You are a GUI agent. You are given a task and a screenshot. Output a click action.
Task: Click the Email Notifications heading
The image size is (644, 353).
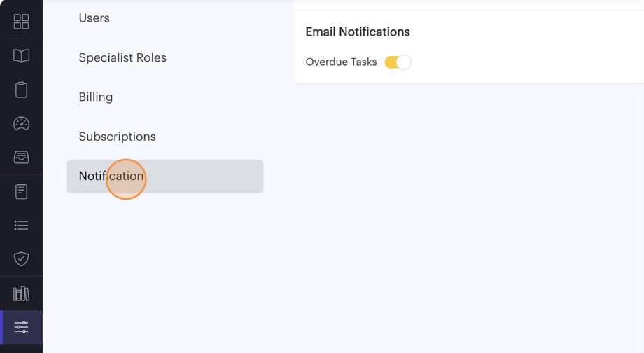(358, 32)
